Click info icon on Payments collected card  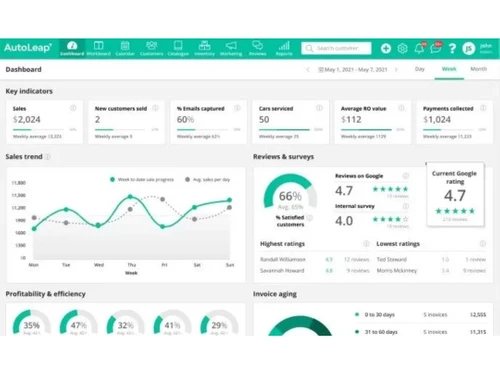(x=483, y=108)
